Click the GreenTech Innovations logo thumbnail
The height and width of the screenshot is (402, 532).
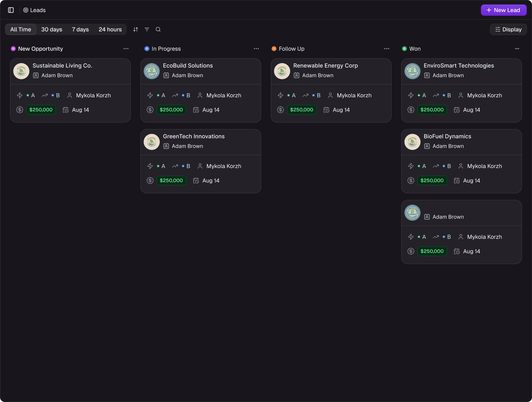[152, 142]
